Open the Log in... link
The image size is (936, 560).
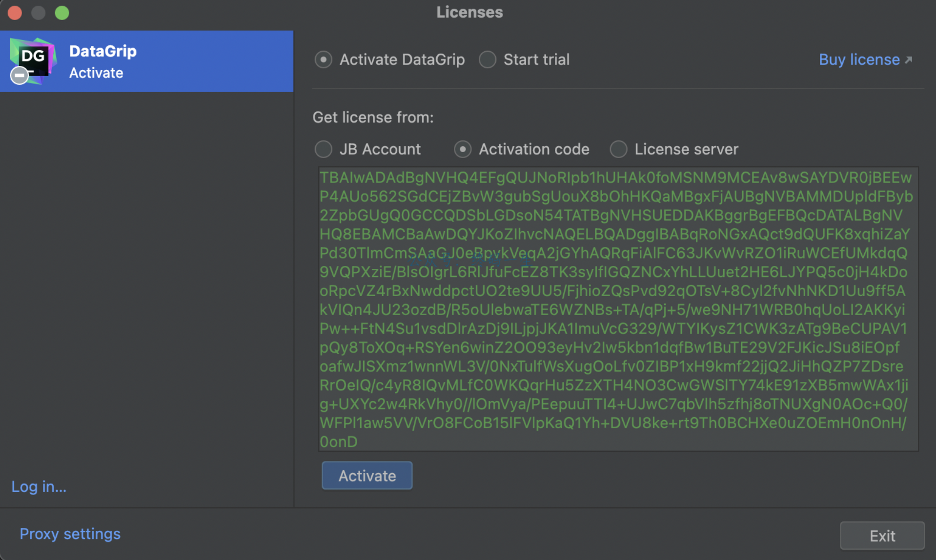click(39, 486)
